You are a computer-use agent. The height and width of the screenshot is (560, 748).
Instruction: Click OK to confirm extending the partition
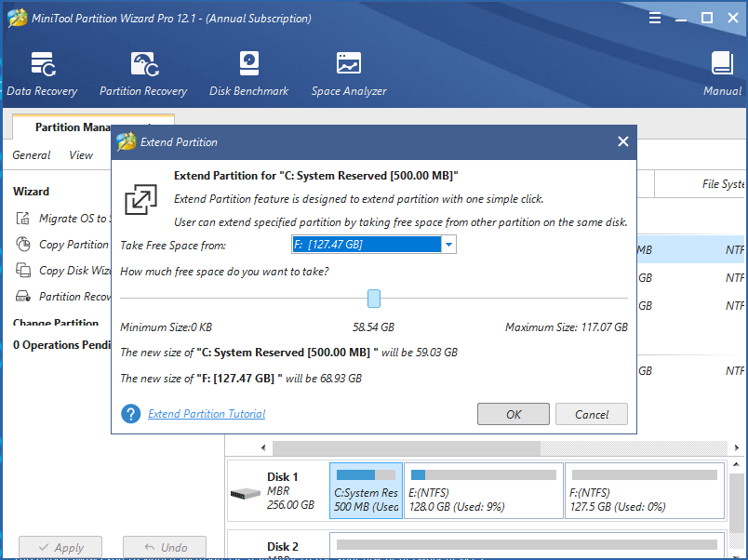coord(514,414)
